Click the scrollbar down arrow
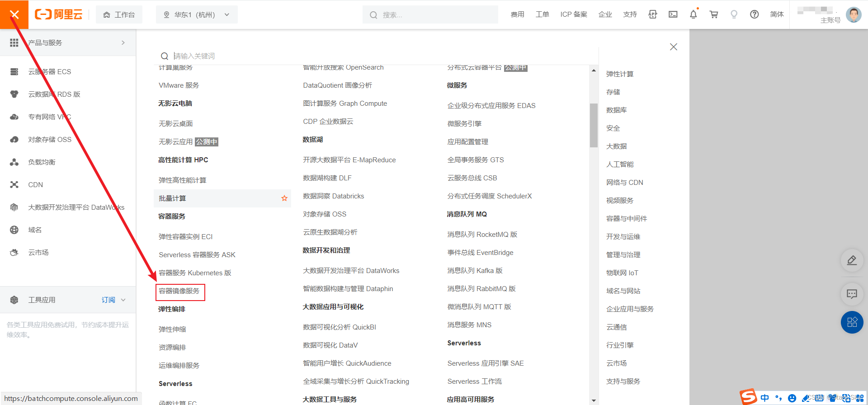The image size is (868, 405). [x=594, y=400]
